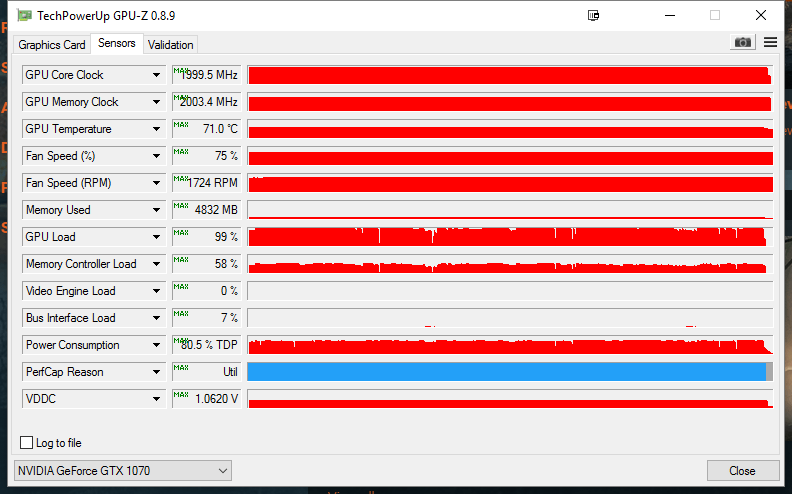792x494 pixels.
Task: Expand the Power Consumption dropdown
Action: (156, 345)
